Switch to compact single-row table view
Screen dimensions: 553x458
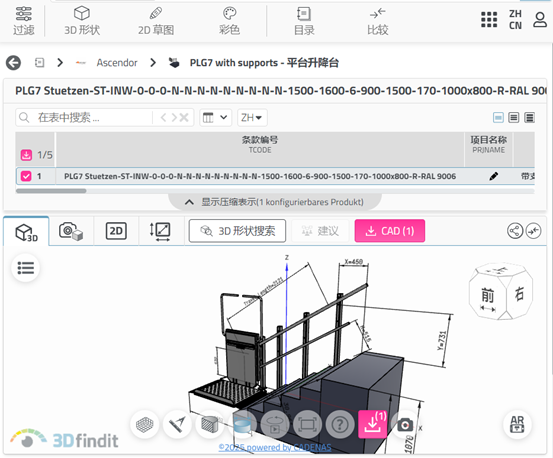click(498, 117)
